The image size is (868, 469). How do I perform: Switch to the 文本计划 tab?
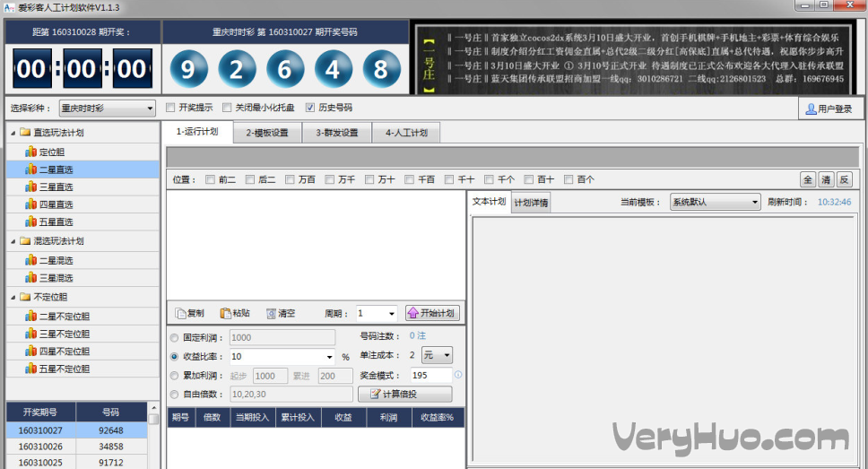[489, 202]
